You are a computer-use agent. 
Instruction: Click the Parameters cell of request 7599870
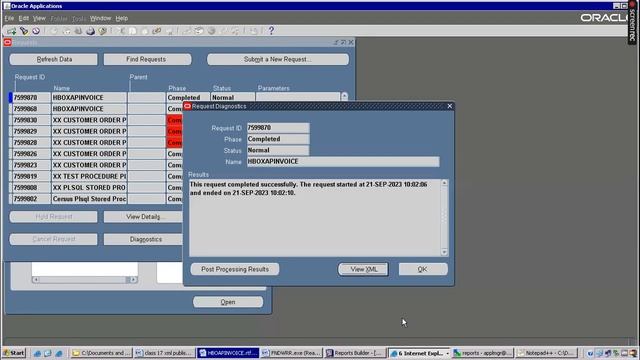point(297,98)
